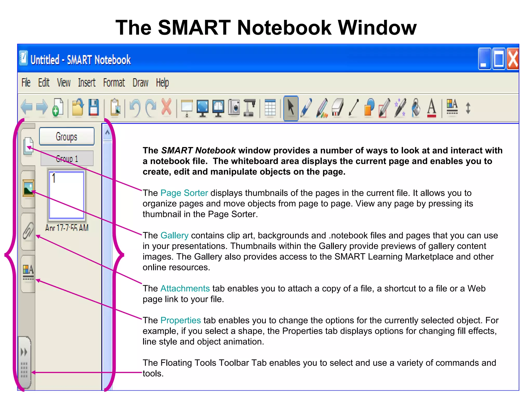
Task: Click the page timestamp label Apr 17
Action: coord(67,228)
